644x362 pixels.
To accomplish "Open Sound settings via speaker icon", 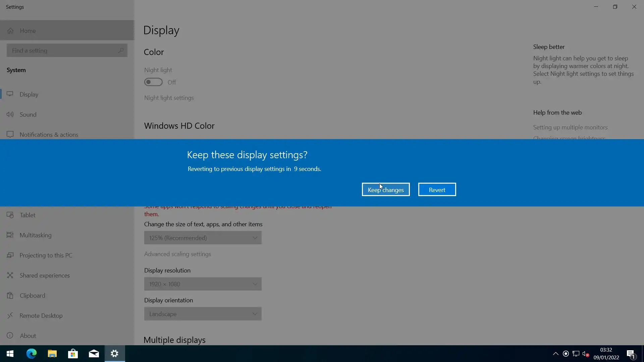I will tap(10, 114).
